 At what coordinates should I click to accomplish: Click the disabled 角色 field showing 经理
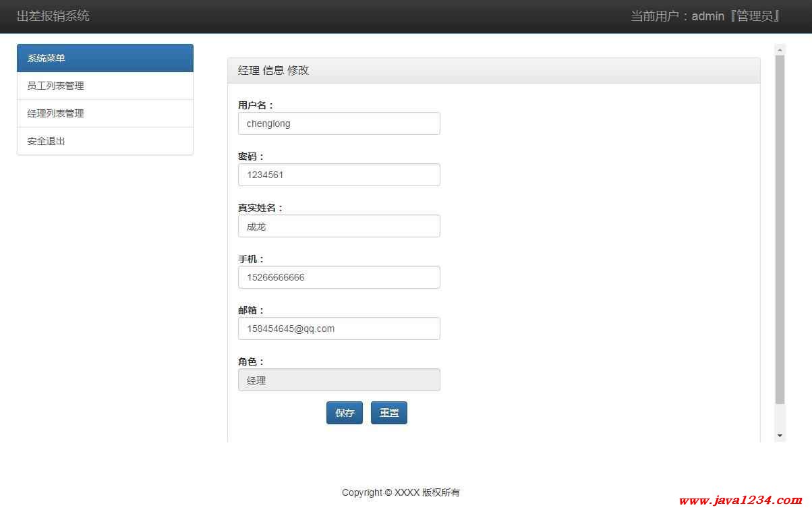pos(339,380)
